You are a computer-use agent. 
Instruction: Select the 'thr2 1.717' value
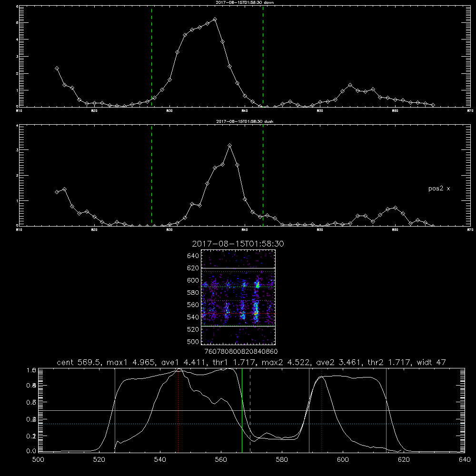pyautogui.click(x=389, y=362)
